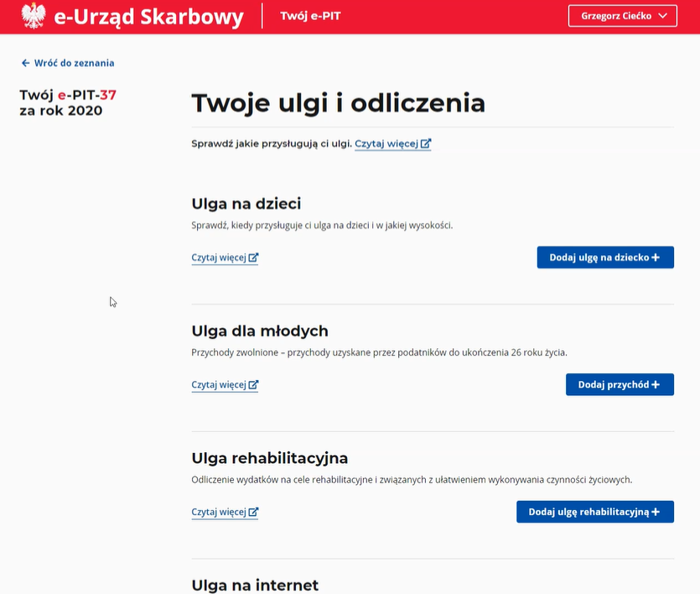
Task: Click external-link icon next to top Czytaj więcej
Action: point(426,144)
